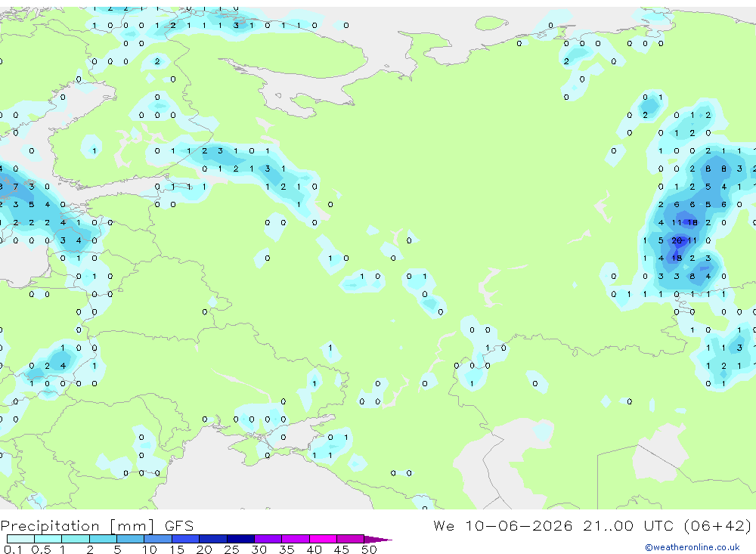Viewport: 756px width, 554px height.
Task: Click the 10–15 mm legend color swatch
Action: coord(158,539)
